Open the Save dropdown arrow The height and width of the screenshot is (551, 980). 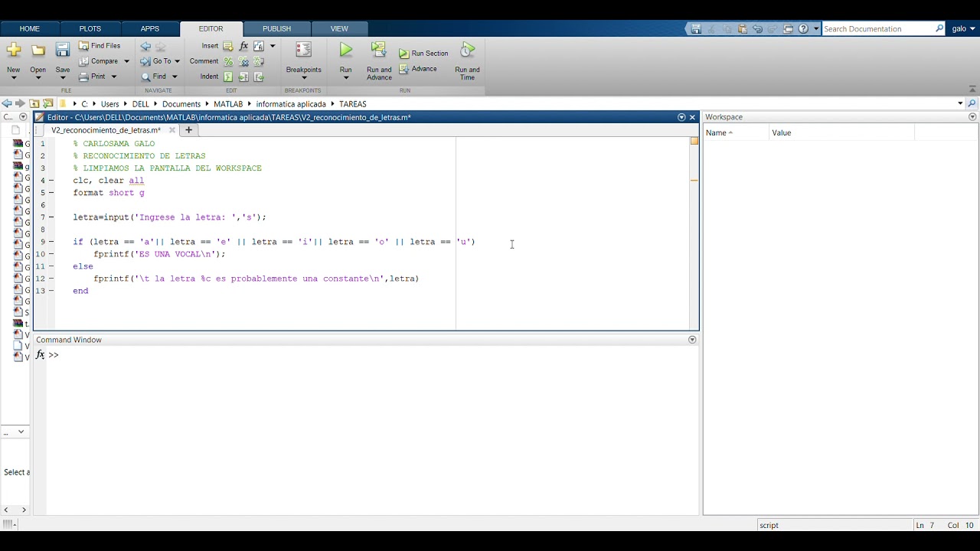coord(63,77)
